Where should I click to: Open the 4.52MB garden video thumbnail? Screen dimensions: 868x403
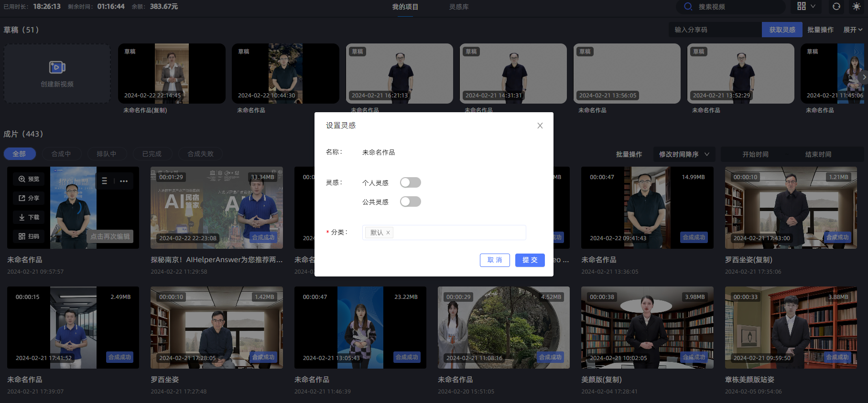pos(503,328)
